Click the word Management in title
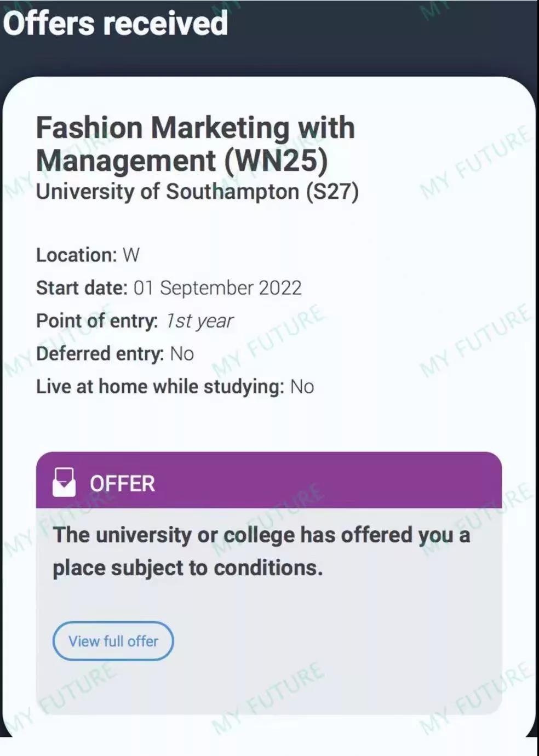This screenshot has width=539, height=756. pos(126,161)
